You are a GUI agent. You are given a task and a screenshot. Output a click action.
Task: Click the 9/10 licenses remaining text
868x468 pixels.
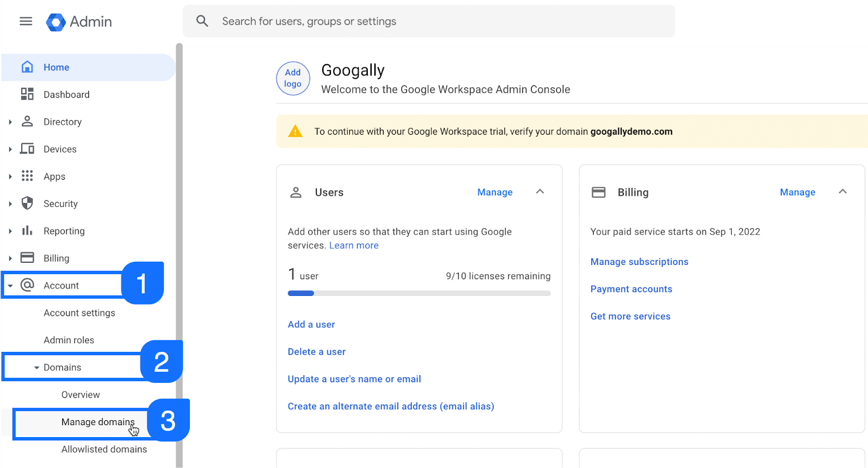tap(498, 276)
